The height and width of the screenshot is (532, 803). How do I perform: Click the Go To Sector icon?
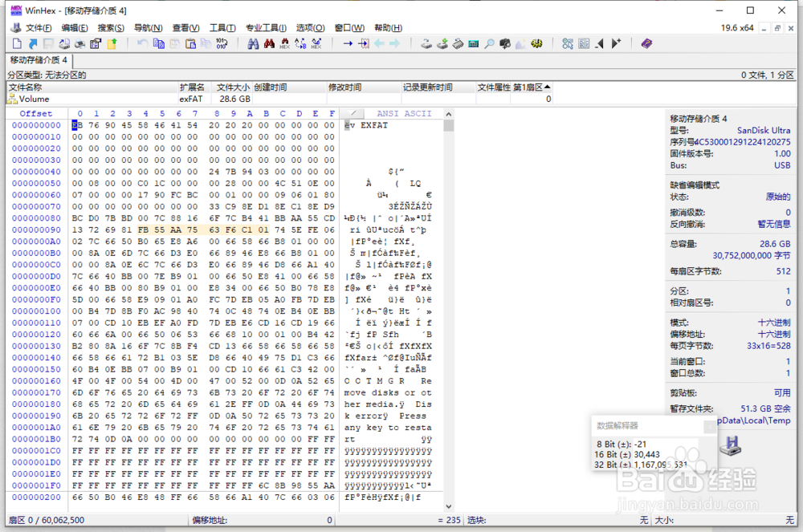[364, 44]
